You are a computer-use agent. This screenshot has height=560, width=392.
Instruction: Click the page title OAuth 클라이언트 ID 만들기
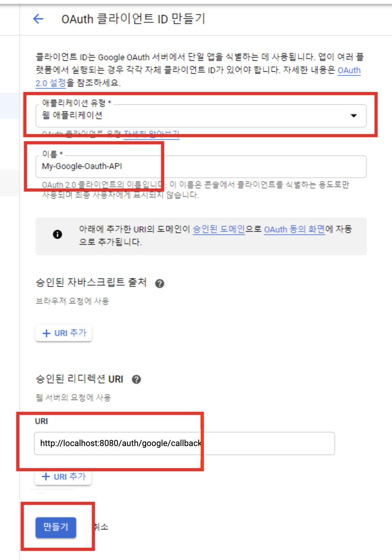coord(133,19)
